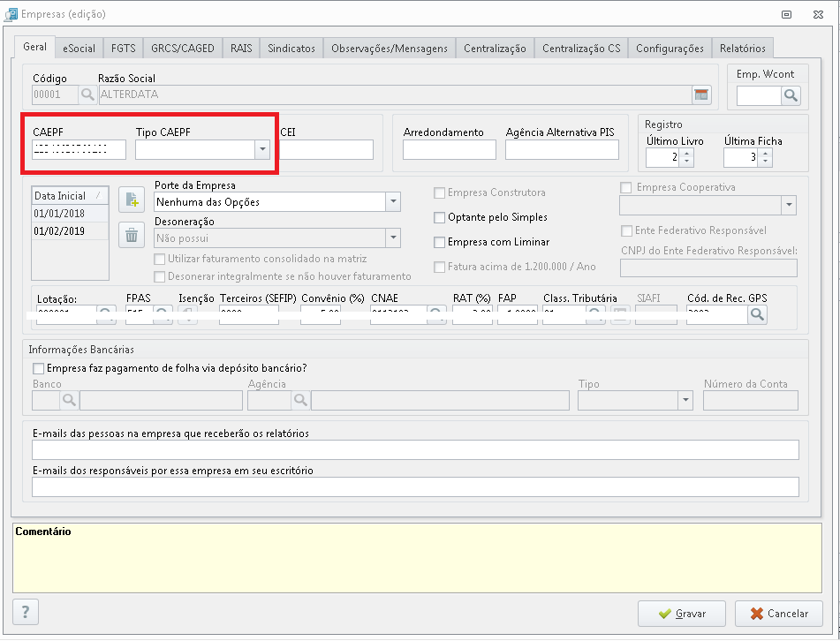Click into the CEI field

pyautogui.click(x=326, y=149)
